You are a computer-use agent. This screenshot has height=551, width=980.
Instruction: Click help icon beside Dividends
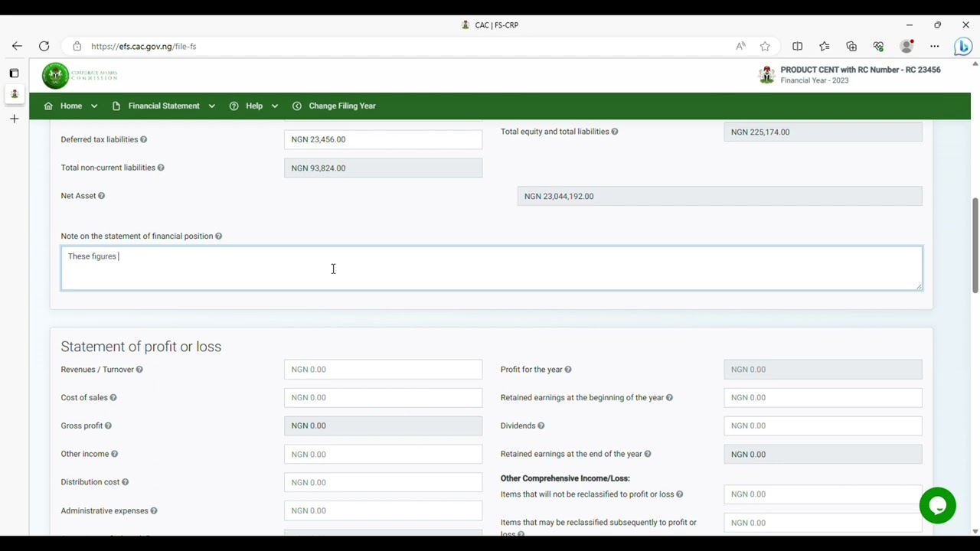coord(541,425)
